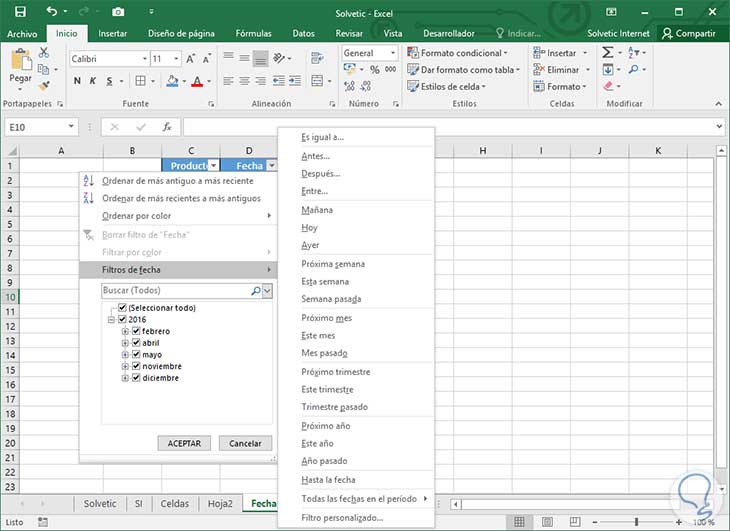Click the borders icon in Fuente group
Image resolution: width=730 pixels, height=531 pixels.
point(140,81)
